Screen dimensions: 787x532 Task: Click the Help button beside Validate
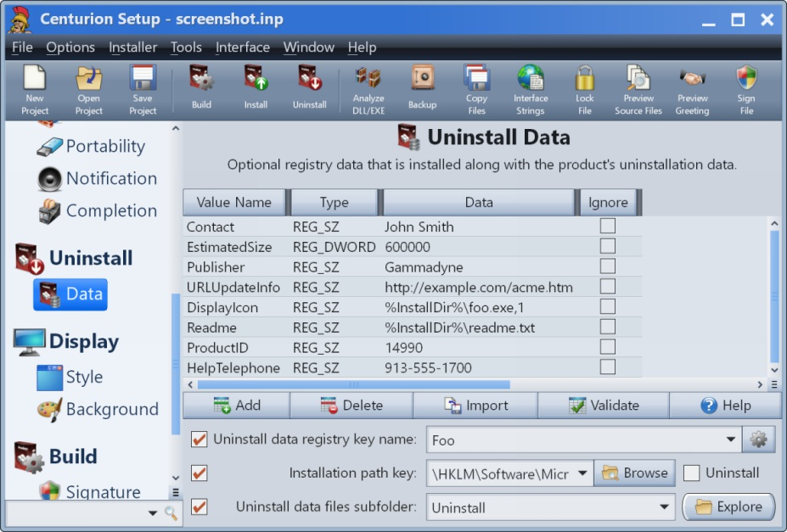click(x=725, y=405)
